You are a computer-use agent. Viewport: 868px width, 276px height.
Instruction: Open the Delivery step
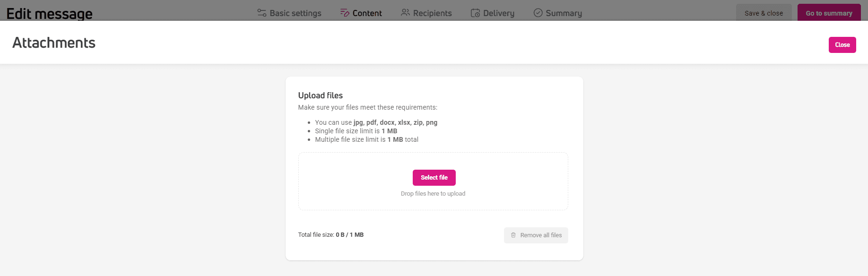click(x=498, y=13)
